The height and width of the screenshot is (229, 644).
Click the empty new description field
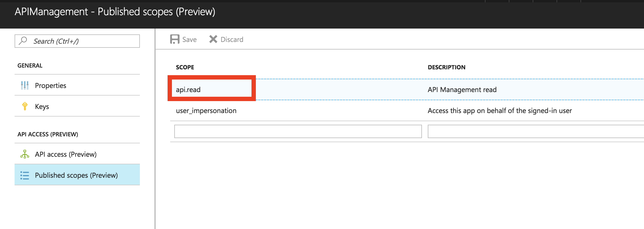[536, 131]
